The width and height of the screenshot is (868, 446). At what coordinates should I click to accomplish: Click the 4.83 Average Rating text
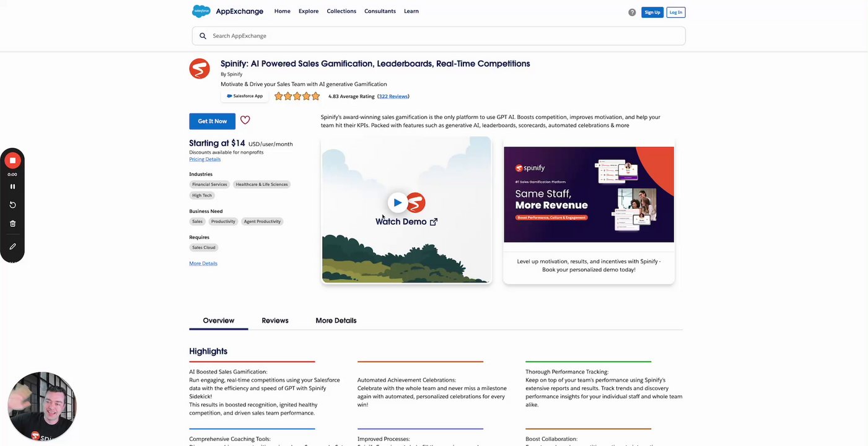pos(351,97)
